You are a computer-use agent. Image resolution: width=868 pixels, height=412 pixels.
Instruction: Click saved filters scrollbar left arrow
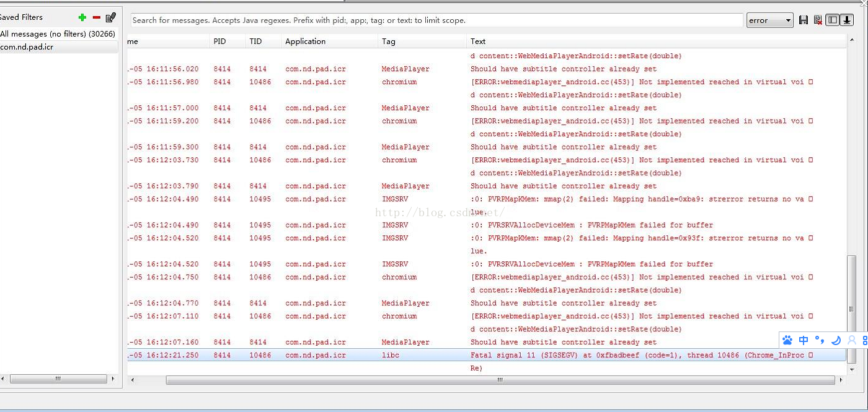pyautogui.click(x=3, y=379)
